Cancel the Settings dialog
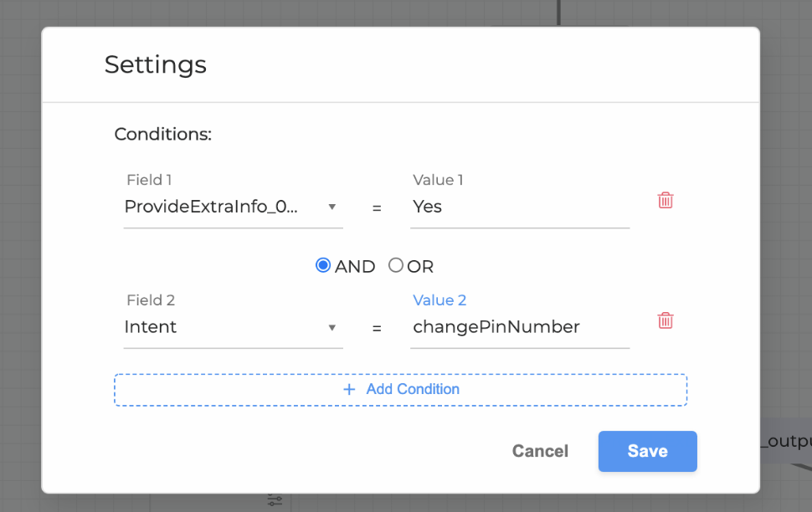812x512 pixels. [x=540, y=451]
